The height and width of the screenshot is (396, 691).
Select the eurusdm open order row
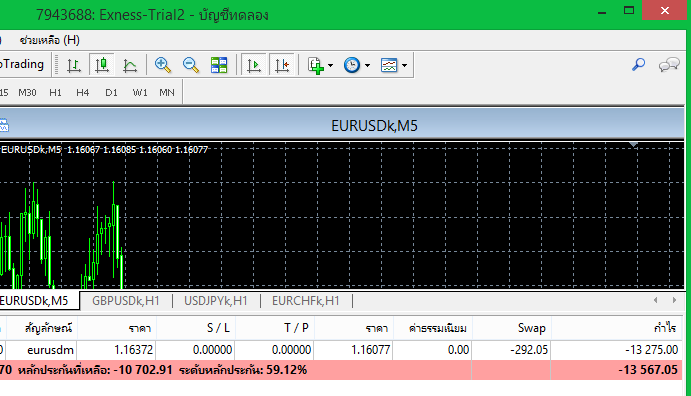coord(341,350)
